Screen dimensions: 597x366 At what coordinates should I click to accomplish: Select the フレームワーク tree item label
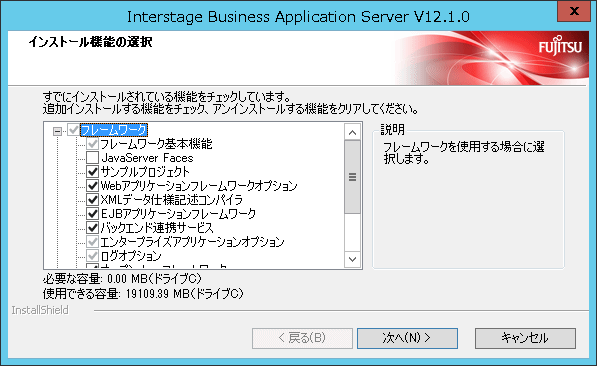114,130
